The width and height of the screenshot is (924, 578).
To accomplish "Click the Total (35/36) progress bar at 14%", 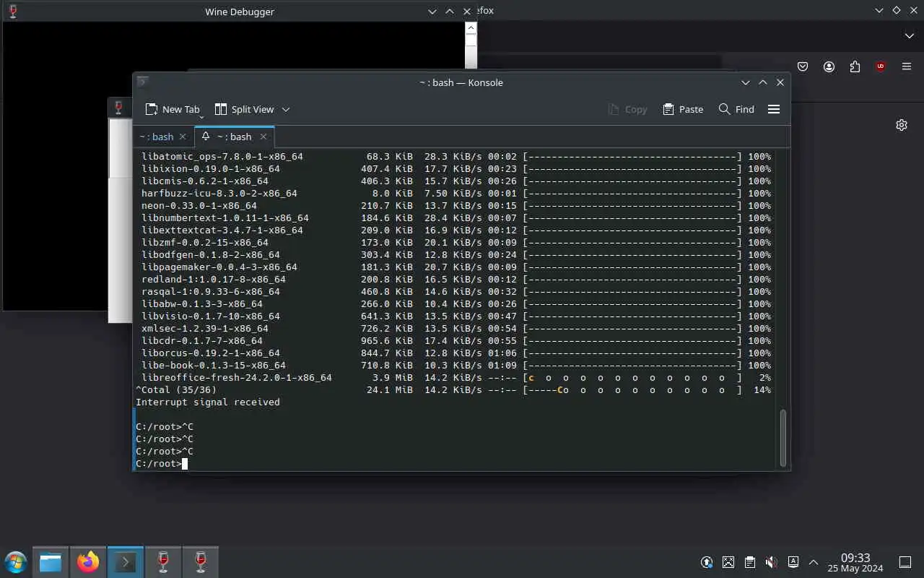I will [x=632, y=390].
